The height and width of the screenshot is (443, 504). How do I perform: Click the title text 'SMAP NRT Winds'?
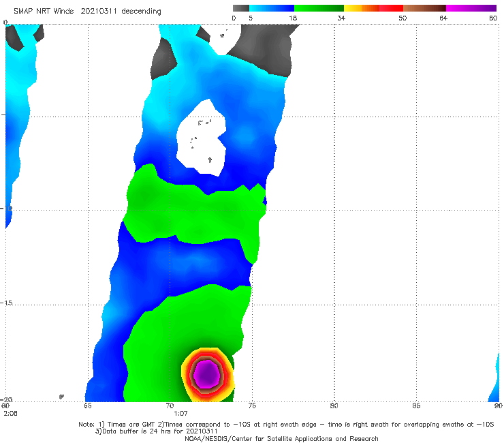coord(44,12)
